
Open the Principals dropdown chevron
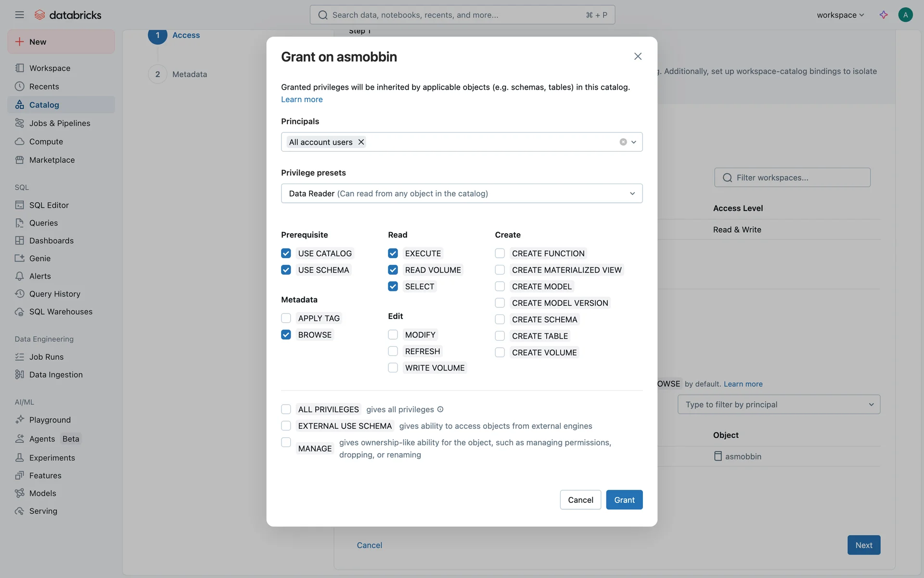tap(634, 142)
